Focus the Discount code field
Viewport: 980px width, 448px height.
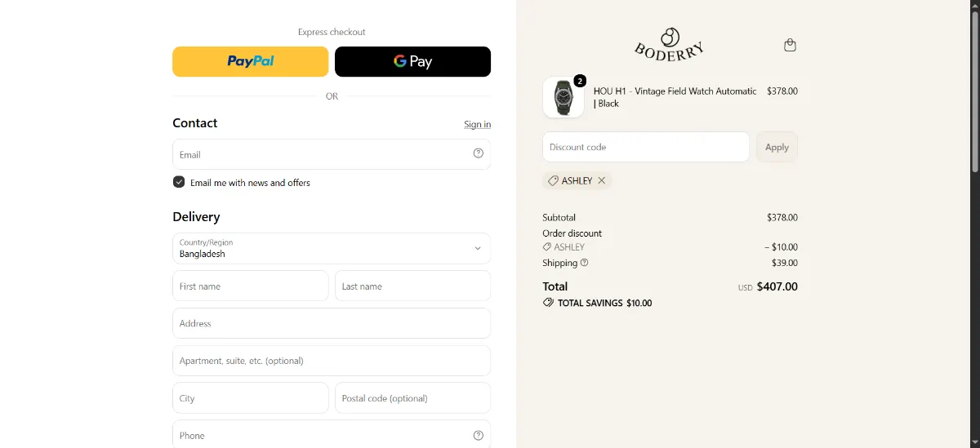pos(646,147)
